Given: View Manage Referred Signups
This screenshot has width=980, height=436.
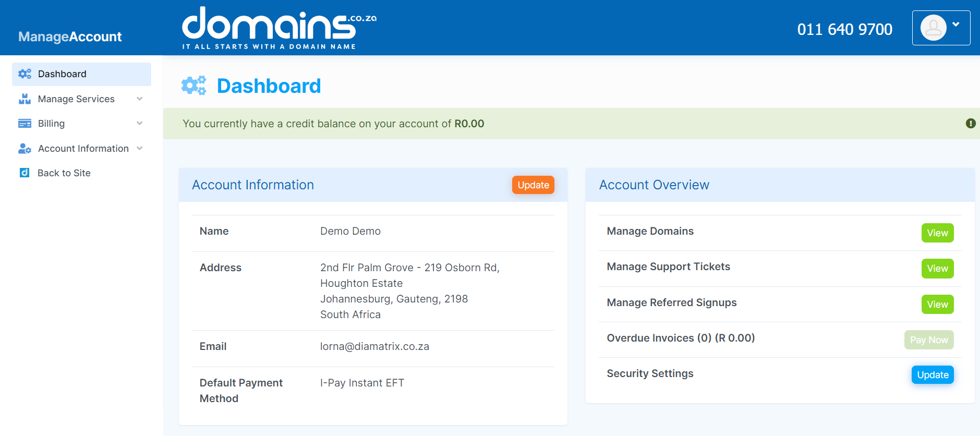Looking at the screenshot, I should tap(937, 305).
